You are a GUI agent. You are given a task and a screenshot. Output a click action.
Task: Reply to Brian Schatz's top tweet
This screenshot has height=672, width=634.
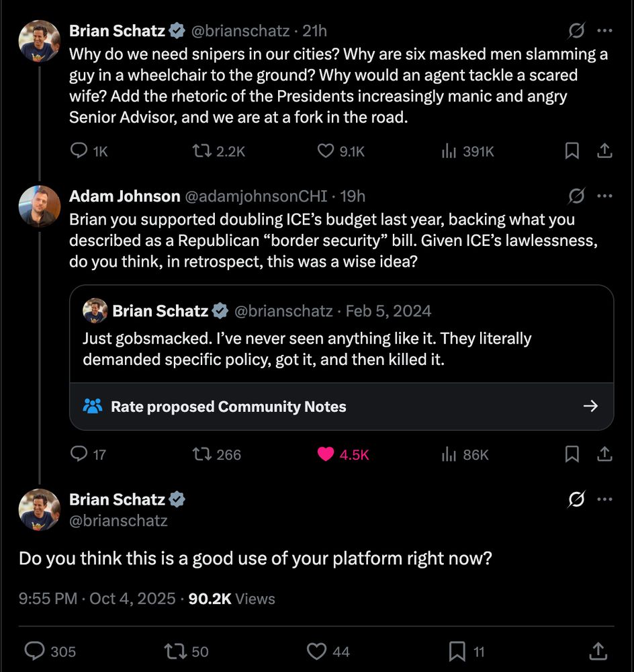coord(79,151)
